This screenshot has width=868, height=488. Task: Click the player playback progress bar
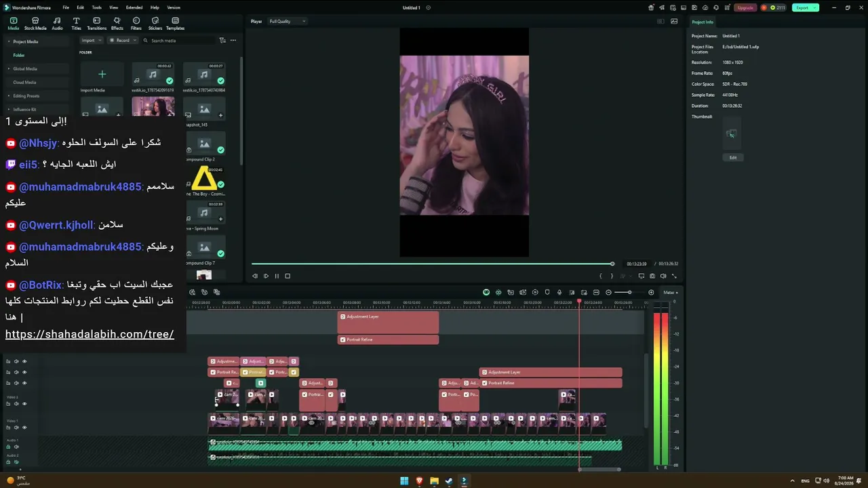(432, 264)
